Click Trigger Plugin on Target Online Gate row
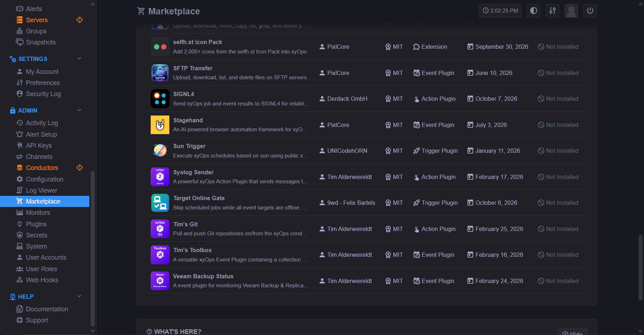Screen dimensions: 644x335 pyautogui.click(x=436, y=203)
